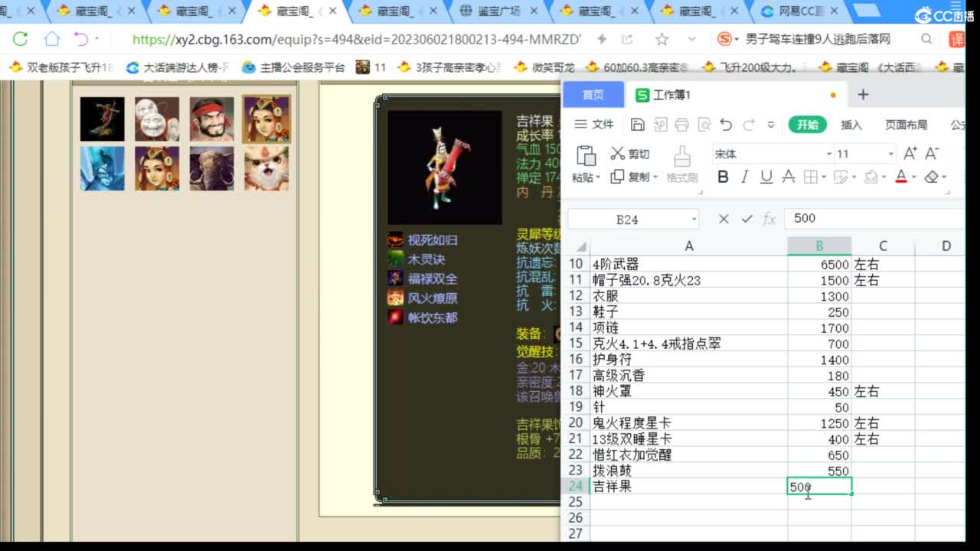Open the 大话端游达人榜 bookmark

pos(178,67)
